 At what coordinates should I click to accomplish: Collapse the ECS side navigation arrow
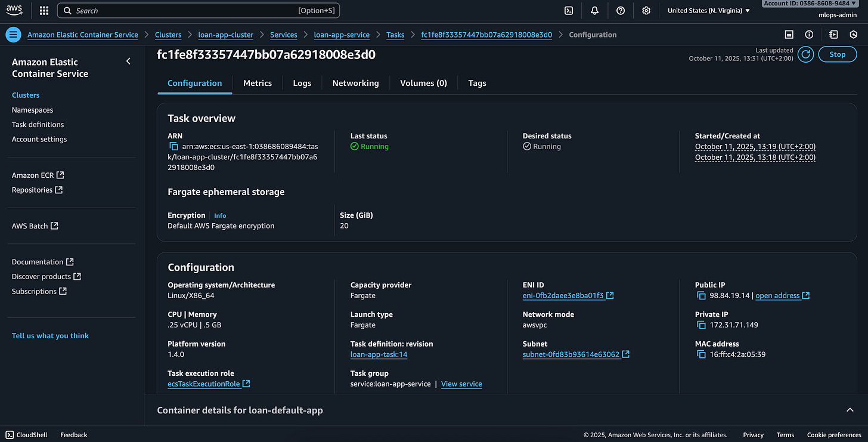[128, 61]
